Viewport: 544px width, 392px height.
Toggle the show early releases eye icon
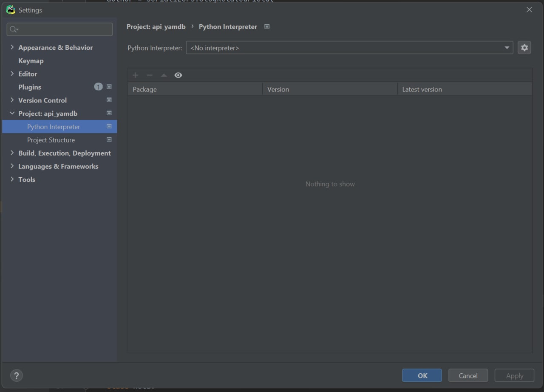click(178, 75)
